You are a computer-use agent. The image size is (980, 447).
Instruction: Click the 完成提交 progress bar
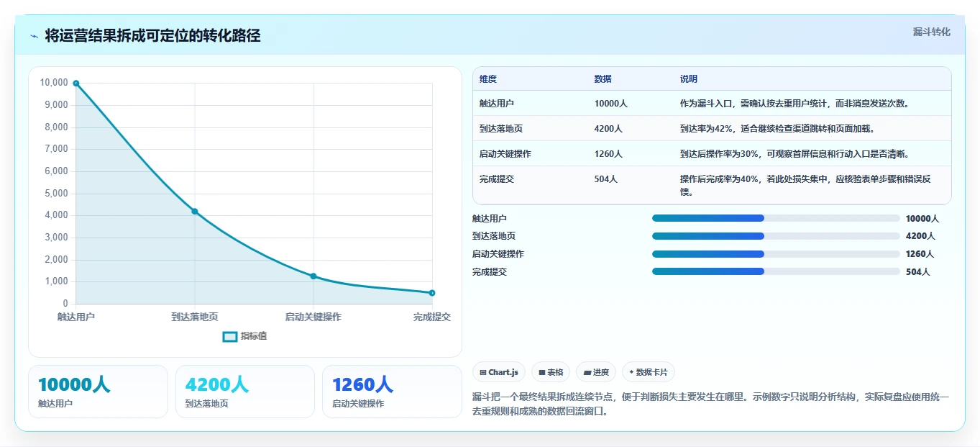pyautogui.click(x=776, y=271)
